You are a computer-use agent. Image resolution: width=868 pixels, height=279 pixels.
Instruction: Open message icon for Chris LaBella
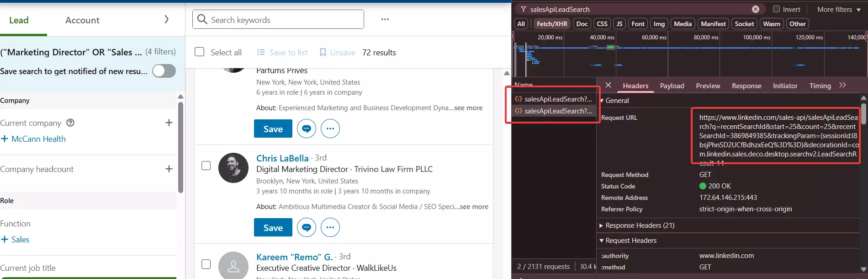click(x=307, y=227)
